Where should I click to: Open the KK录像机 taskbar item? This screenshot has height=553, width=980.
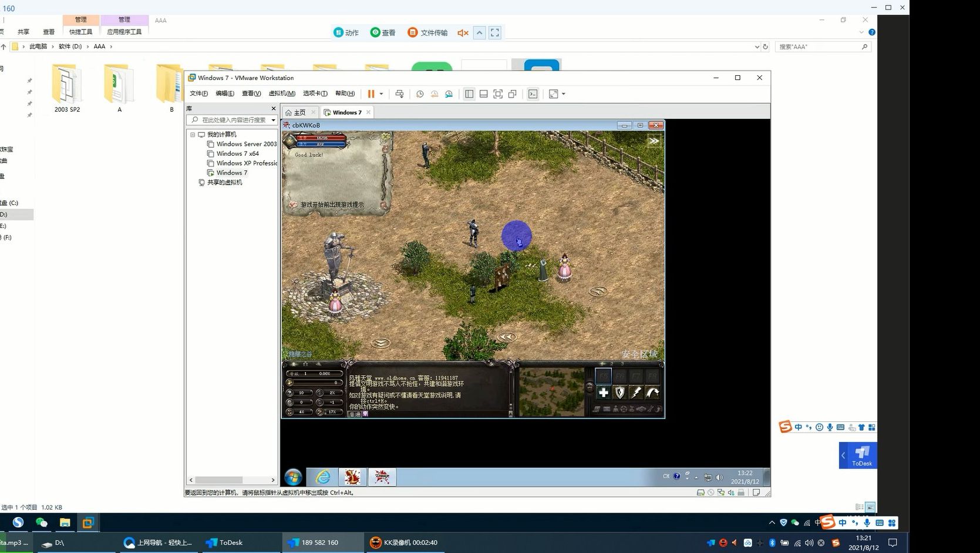[x=404, y=542]
